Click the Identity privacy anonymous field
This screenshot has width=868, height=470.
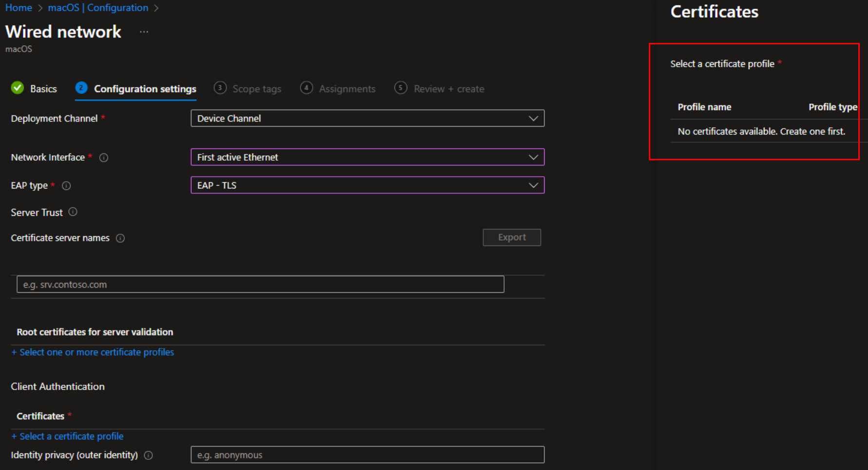pyautogui.click(x=367, y=454)
